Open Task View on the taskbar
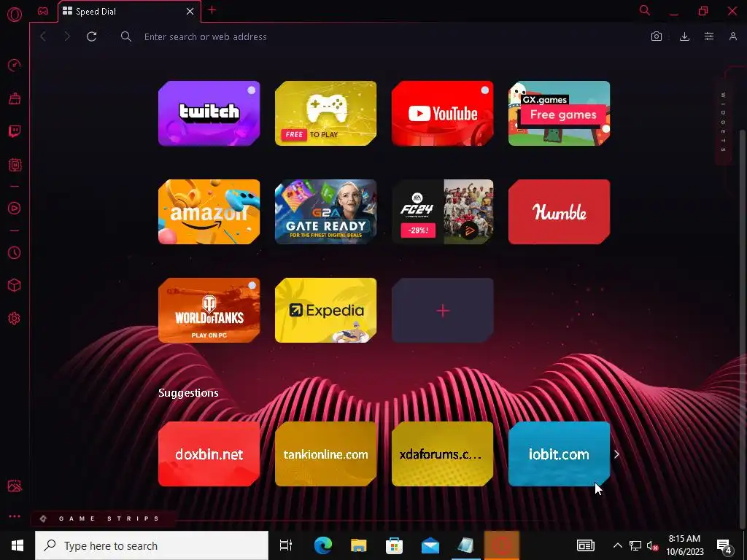This screenshot has height=560, width=747. [x=286, y=545]
